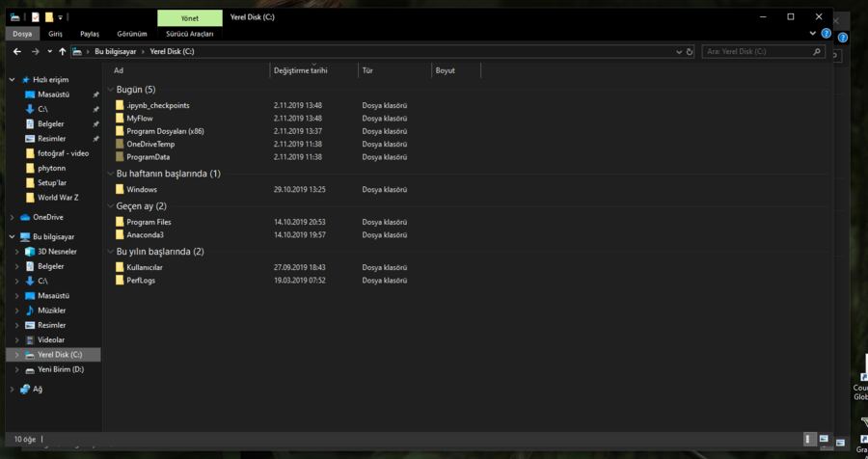This screenshot has width=868, height=459.
Task: Open Resimler under Hızlı erişim
Action: click(x=51, y=139)
